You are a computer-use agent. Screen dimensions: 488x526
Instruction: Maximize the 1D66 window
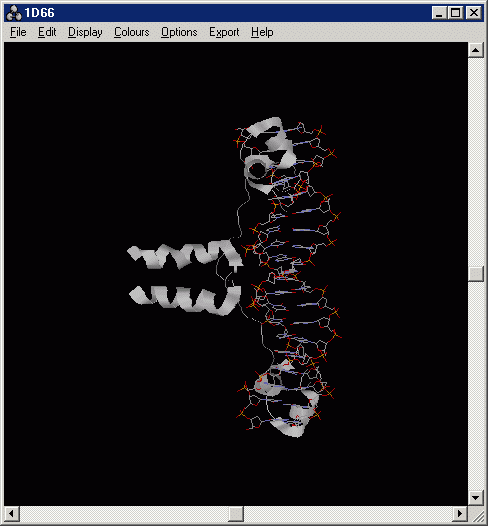tap(455, 13)
